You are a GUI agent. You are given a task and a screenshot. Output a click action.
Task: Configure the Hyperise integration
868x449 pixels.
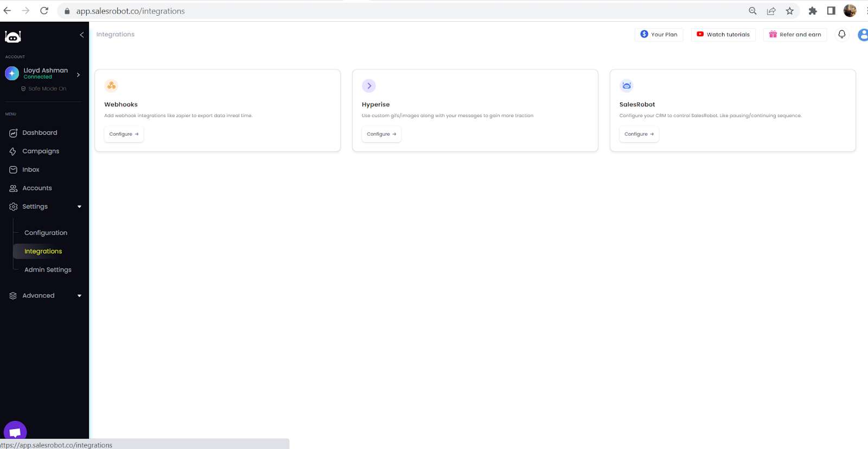click(381, 134)
